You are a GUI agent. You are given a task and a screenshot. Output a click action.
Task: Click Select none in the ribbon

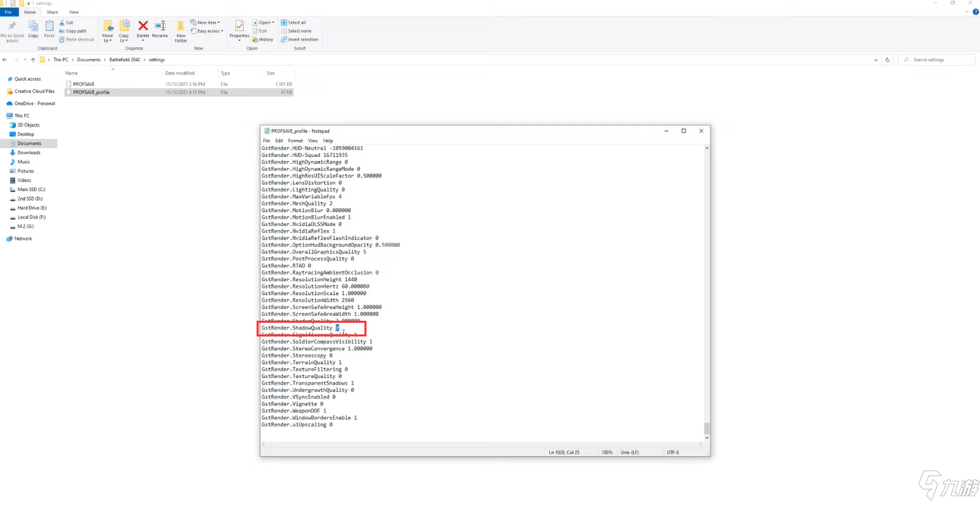coord(296,31)
